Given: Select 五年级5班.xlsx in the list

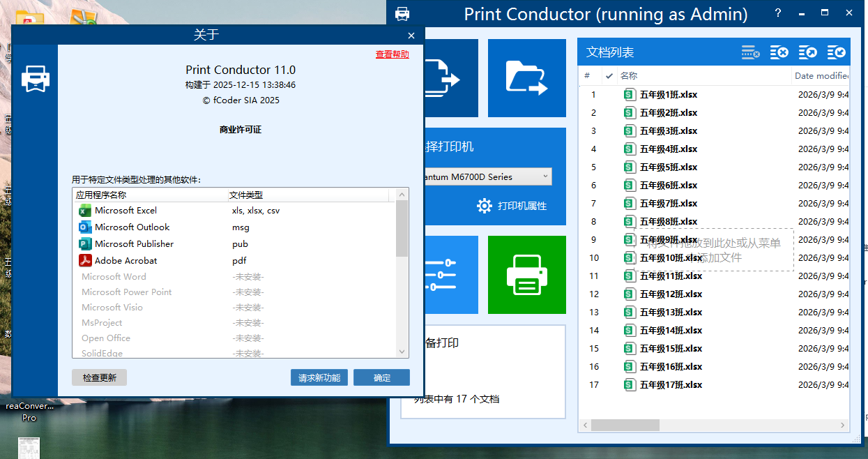Looking at the screenshot, I should point(668,167).
